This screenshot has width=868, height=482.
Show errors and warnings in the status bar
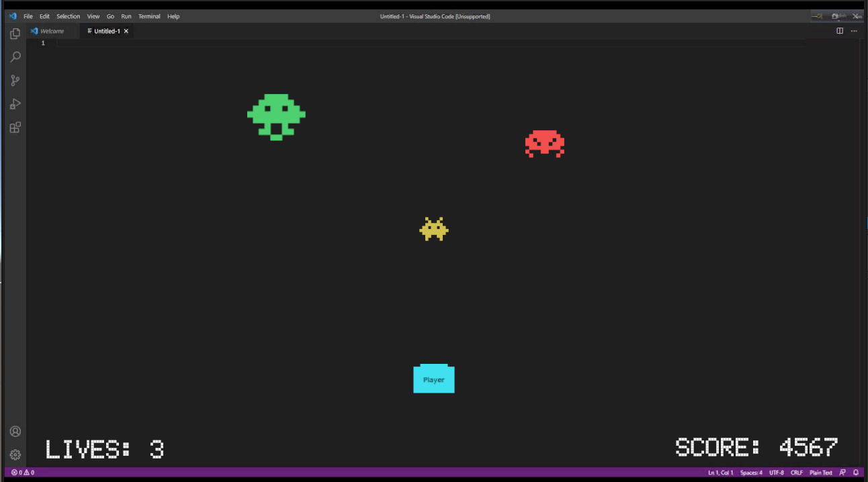pos(23,473)
